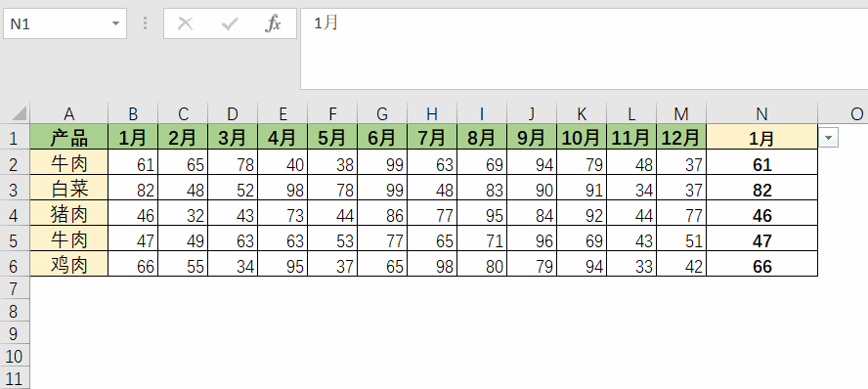Image resolution: width=868 pixels, height=389 pixels.
Task: Select cell N6 showing bold 66
Action: [761, 264]
